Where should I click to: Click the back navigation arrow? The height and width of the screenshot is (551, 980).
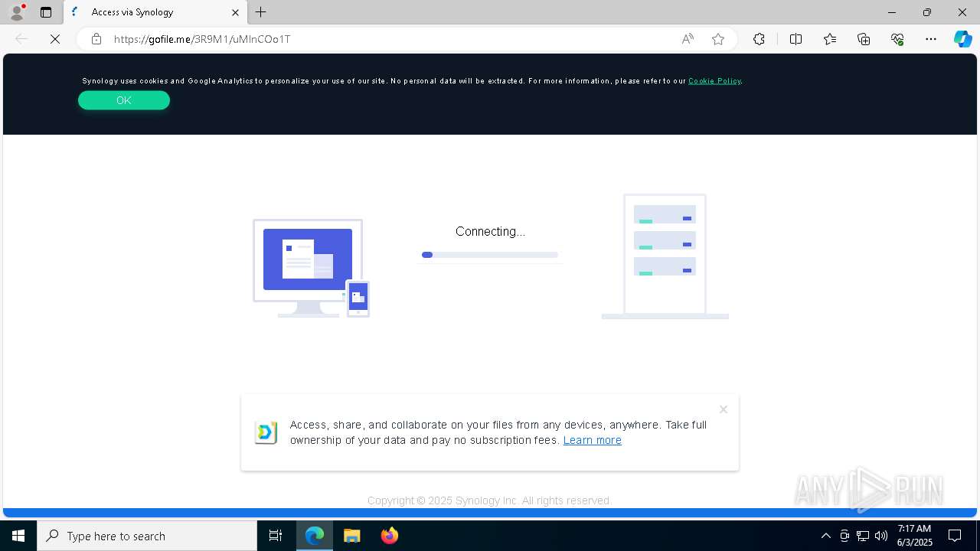(21, 39)
